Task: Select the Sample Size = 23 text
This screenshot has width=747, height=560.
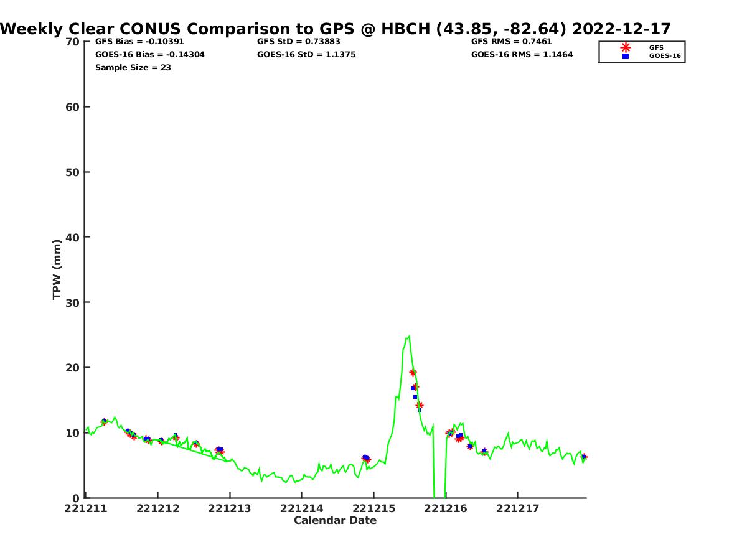Action: 133,68
